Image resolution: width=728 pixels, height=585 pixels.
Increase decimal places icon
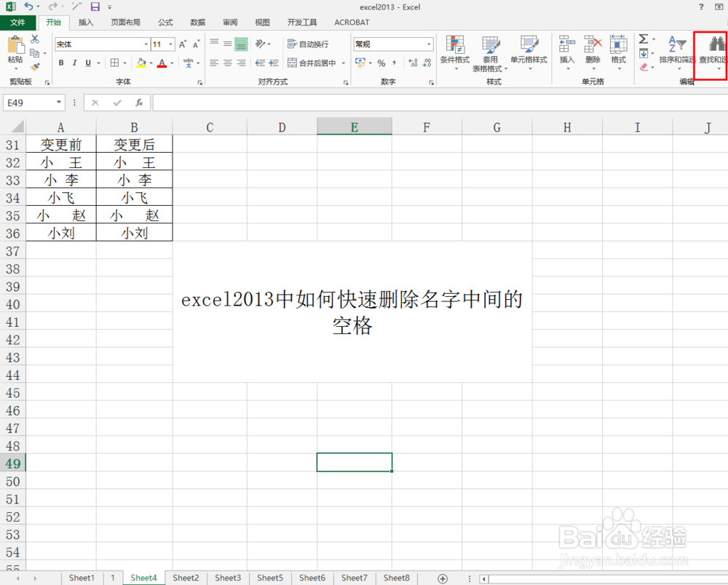(x=413, y=63)
